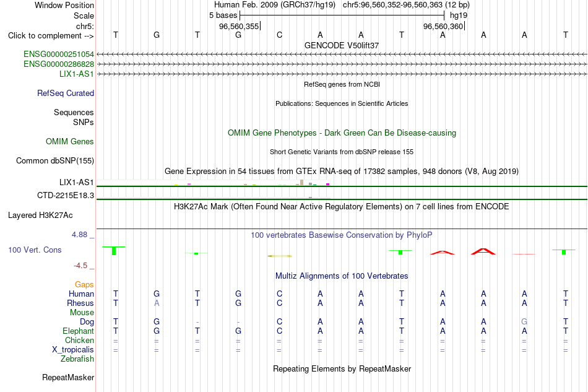Click the Zebrafish species row label
This screenshot has height=392, width=588.
point(77,359)
